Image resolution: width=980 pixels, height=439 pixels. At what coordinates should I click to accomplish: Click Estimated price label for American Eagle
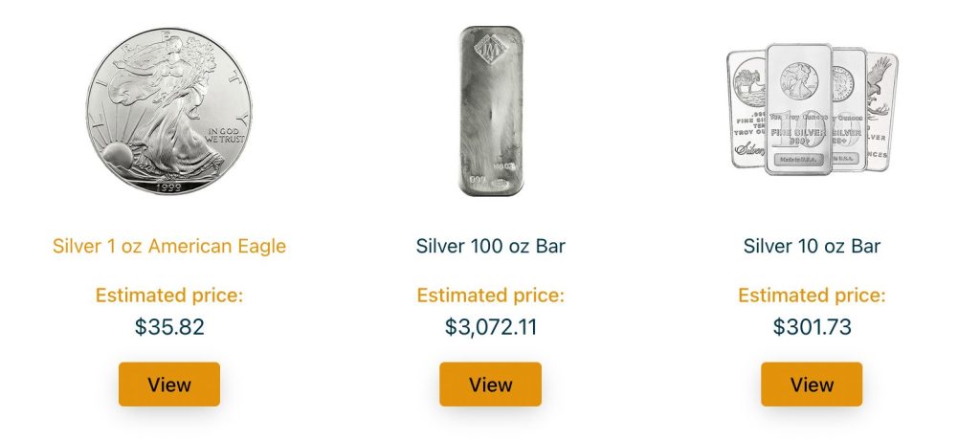coord(169,296)
